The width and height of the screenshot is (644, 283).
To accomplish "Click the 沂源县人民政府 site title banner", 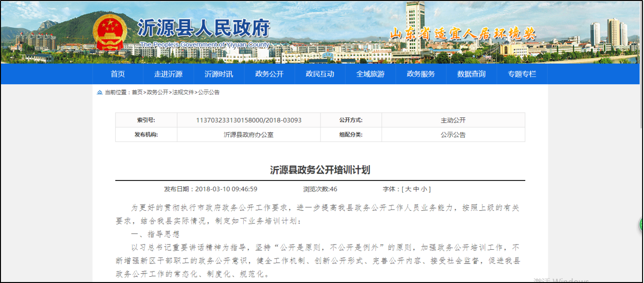I will coord(204,29).
